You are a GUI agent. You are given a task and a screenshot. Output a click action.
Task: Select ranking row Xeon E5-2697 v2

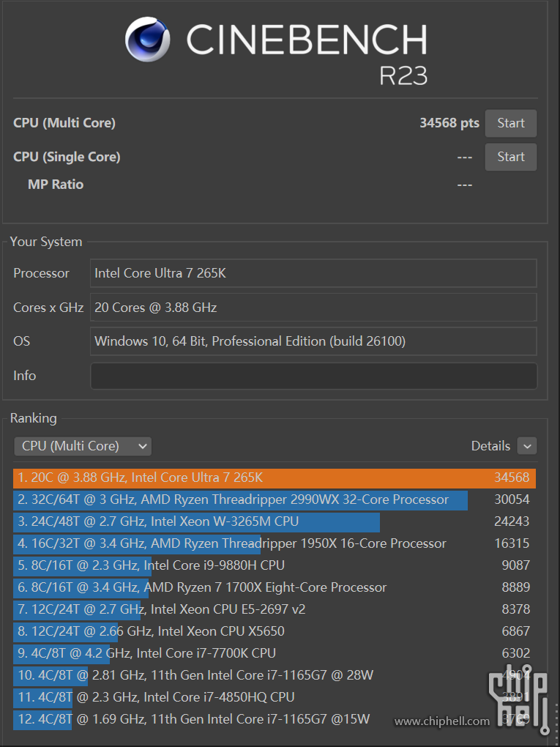pyautogui.click(x=275, y=609)
